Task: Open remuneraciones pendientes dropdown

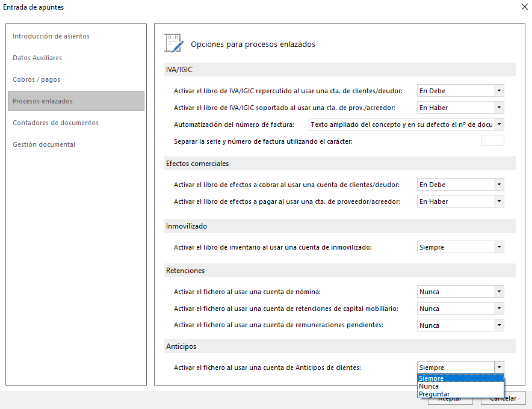Action: pyautogui.click(x=460, y=325)
